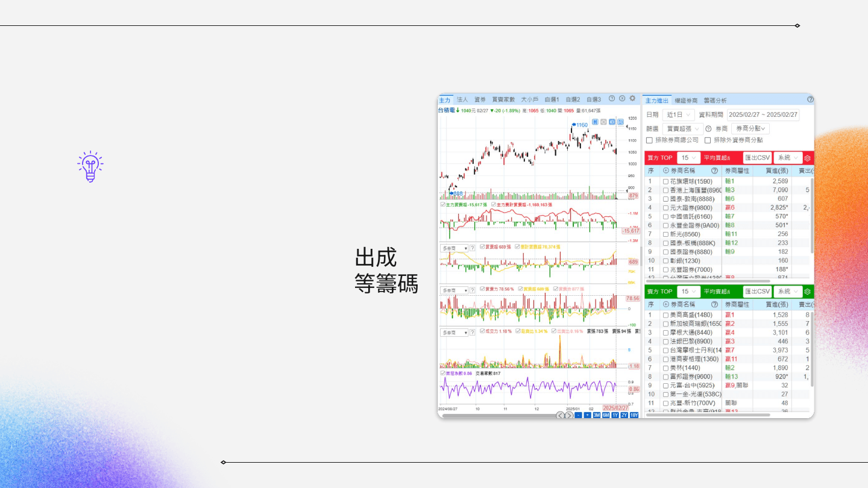Click the gear icon in the red 買方 TOP bar
Viewport: 868px width, 488px height.
pyautogui.click(x=808, y=158)
